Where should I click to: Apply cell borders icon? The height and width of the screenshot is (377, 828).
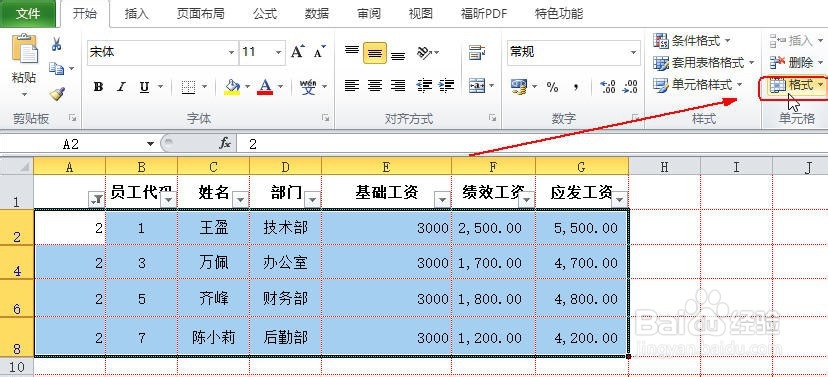pyautogui.click(x=189, y=87)
